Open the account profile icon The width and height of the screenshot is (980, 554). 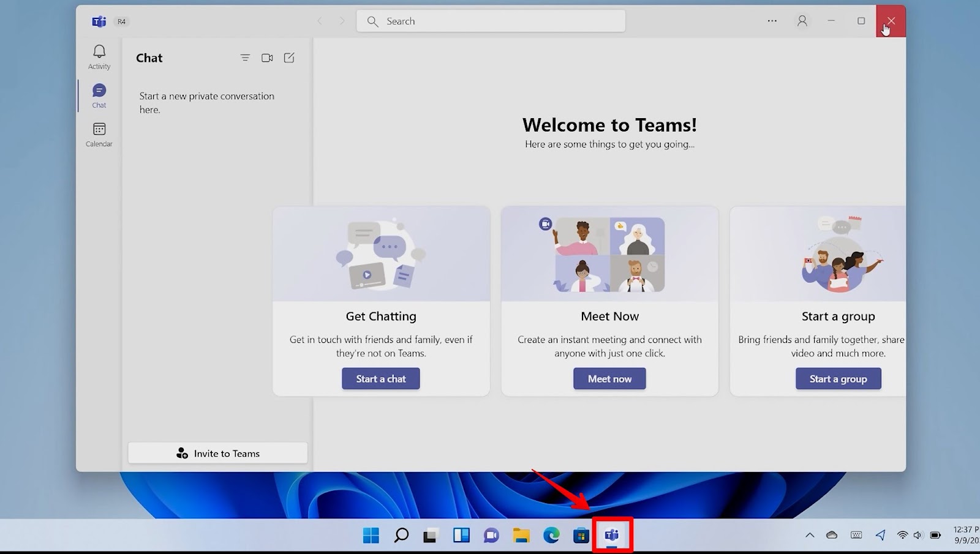pos(802,21)
